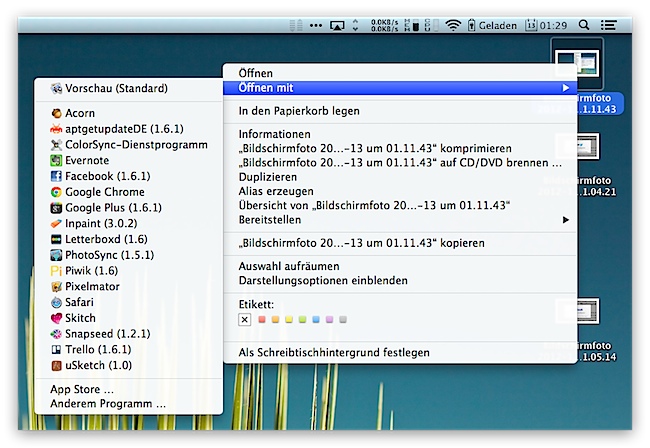
Task: Open the Notification Center list icon
Action: click(x=608, y=24)
